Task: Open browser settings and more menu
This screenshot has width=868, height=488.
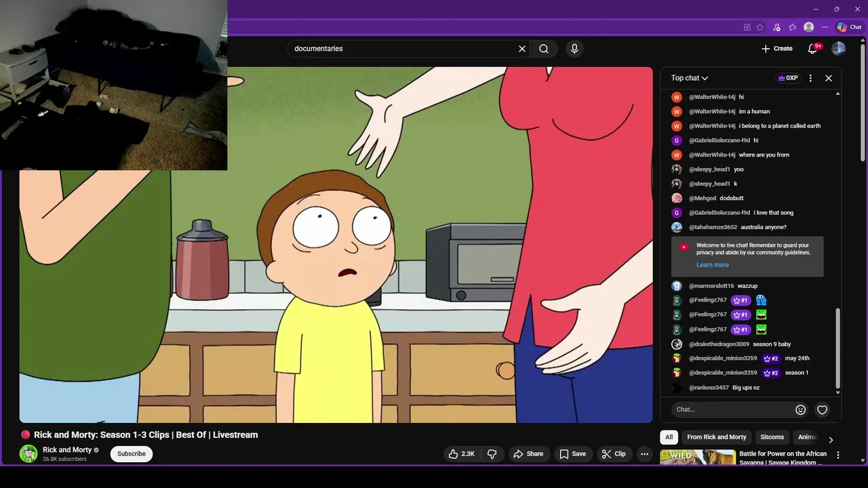Action: click(825, 27)
